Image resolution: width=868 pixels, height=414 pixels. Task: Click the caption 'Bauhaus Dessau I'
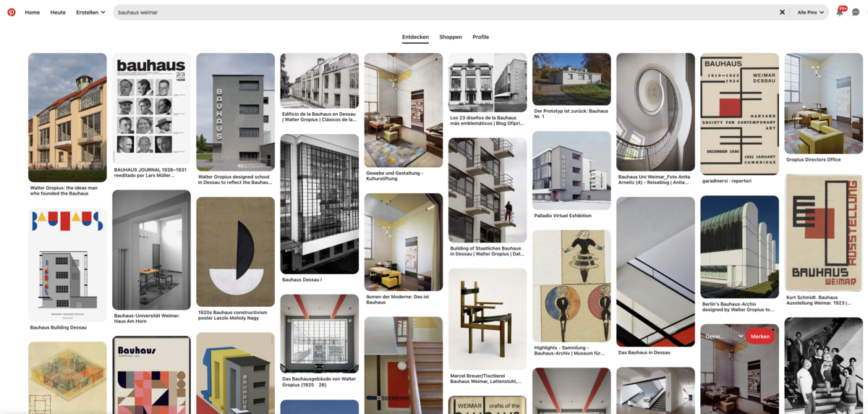pos(302,279)
